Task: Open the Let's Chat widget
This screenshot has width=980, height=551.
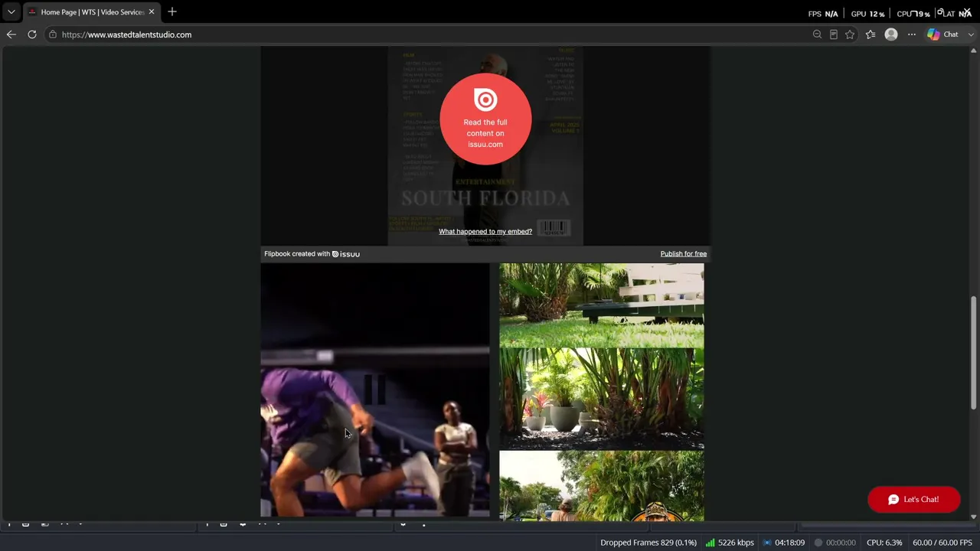Action: pos(914,500)
